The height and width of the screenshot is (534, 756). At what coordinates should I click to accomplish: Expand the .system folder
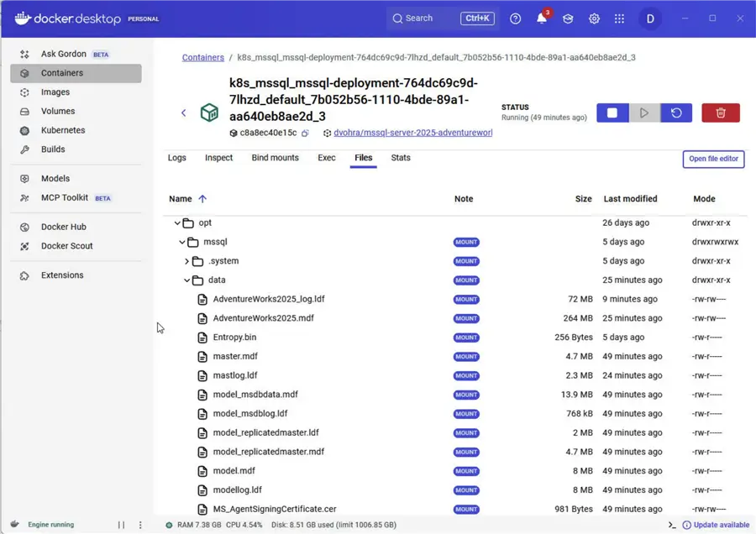(x=187, y=261)
